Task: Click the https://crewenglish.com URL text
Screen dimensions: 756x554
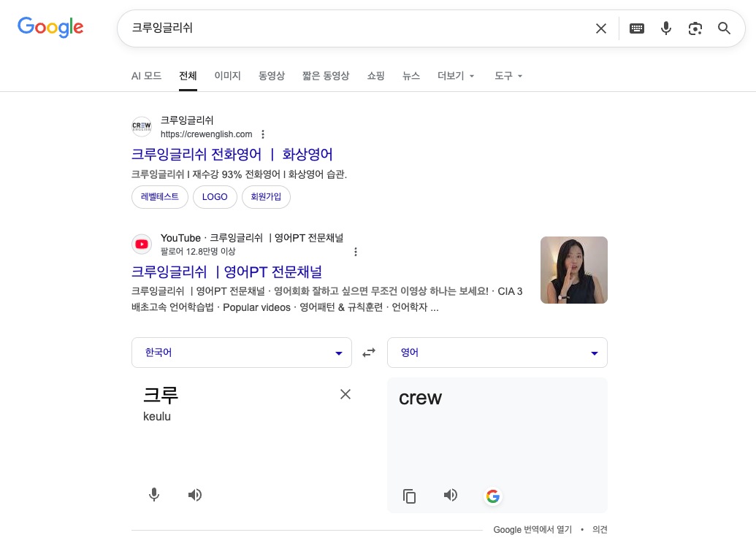Action: (207, 134)
